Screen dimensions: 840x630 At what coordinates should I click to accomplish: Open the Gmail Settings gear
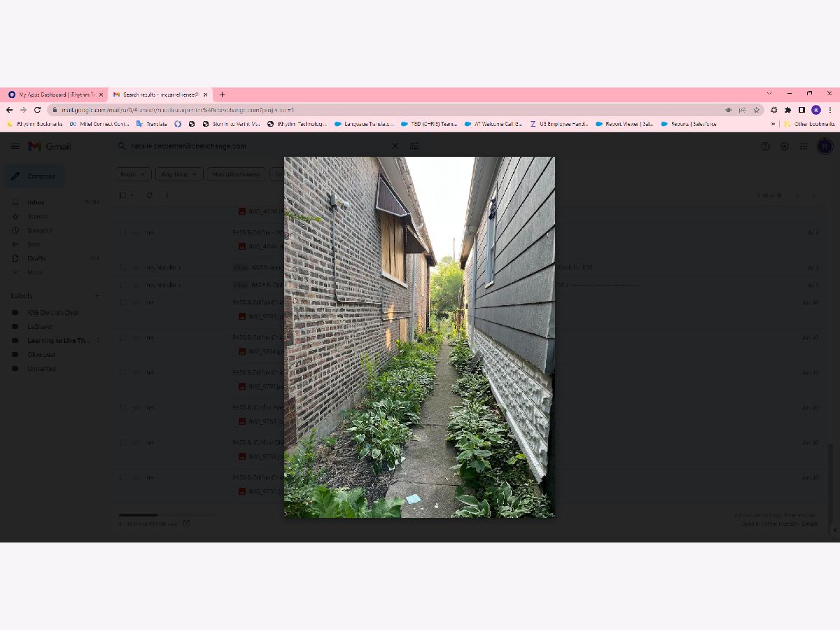785,146
